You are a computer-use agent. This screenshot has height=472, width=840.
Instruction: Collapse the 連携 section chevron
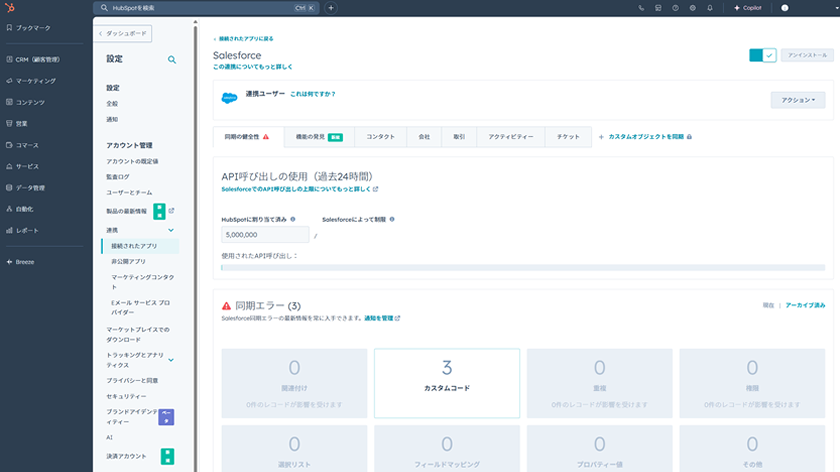171,230
